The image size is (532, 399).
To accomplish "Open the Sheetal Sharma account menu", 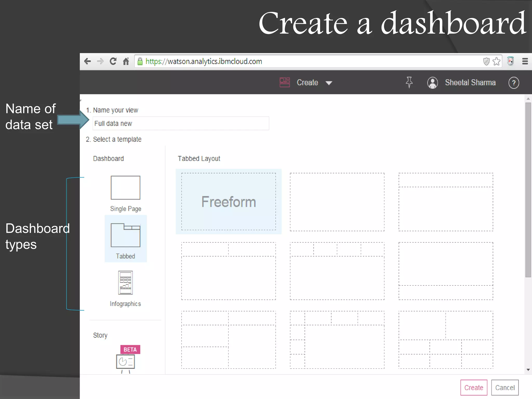I will [x=470, y=82].
